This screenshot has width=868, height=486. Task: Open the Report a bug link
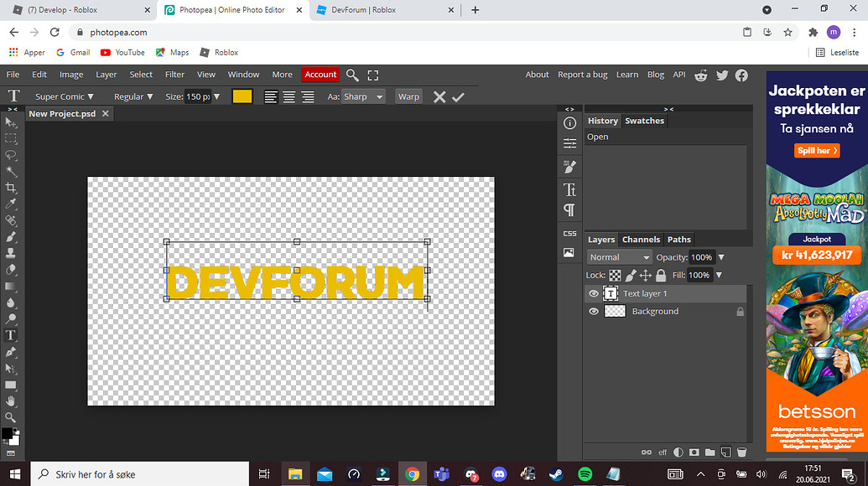tap(582, 74)
